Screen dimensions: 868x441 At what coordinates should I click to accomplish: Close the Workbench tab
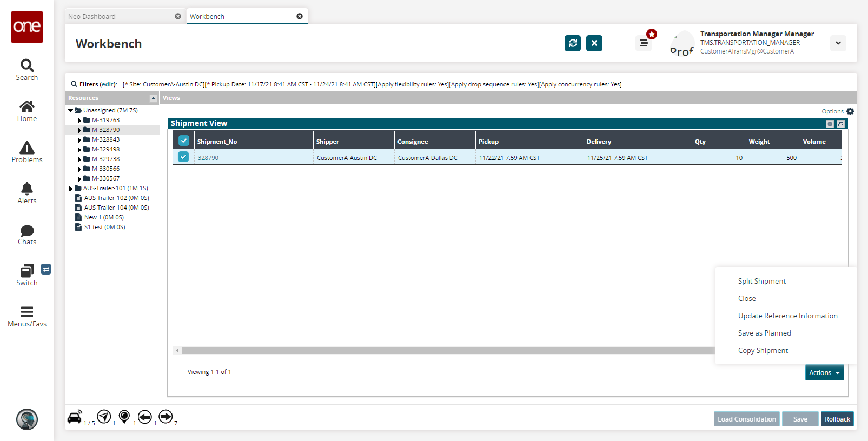coord(300,16)
